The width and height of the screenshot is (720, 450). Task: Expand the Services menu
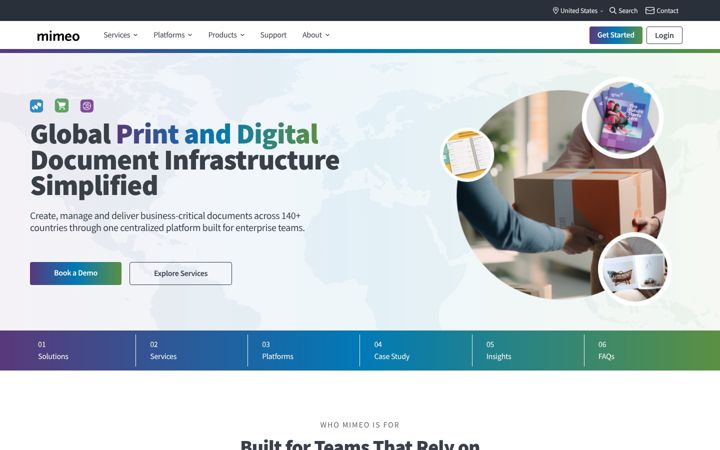pos(120,35)
